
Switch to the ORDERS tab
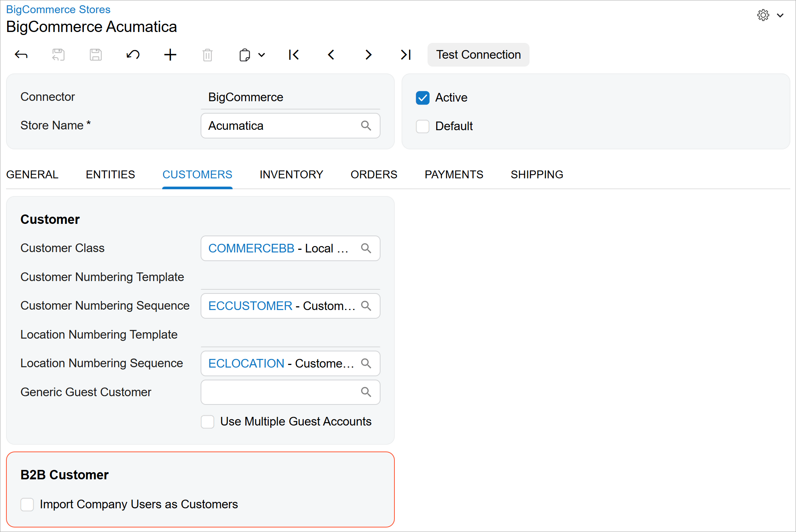(374, 174)
